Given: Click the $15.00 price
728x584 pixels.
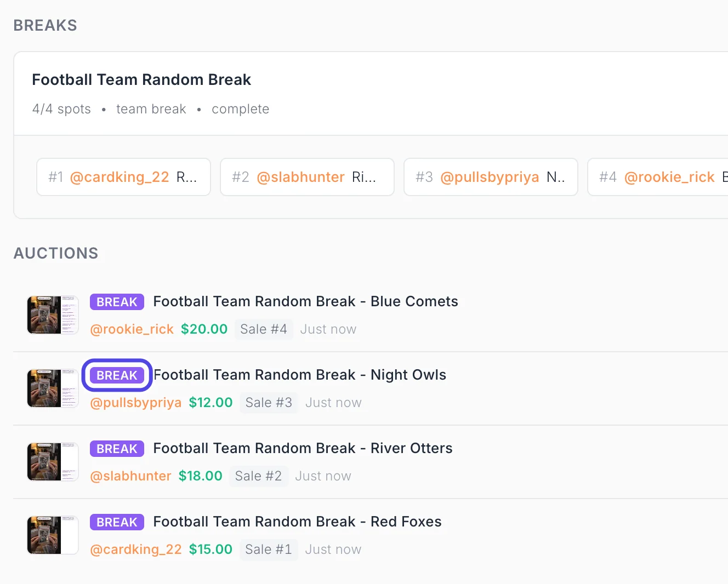Looking at the screenshot, I should 211,549.
